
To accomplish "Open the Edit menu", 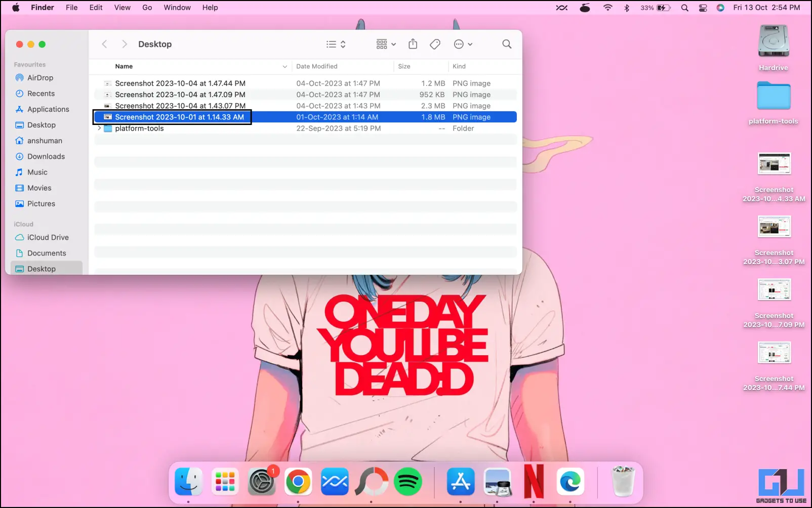I will (96, 8).
